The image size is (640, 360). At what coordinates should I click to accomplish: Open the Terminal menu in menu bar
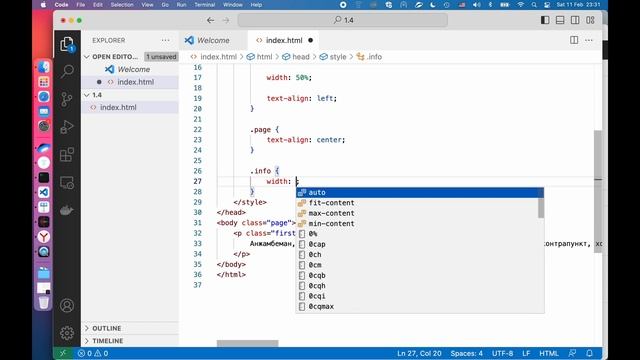[204, 4]
